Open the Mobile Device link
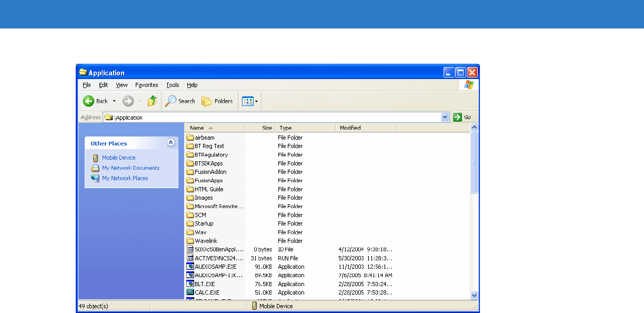The width and height of the screenshot is (644, 313). [x=119, y=158]
